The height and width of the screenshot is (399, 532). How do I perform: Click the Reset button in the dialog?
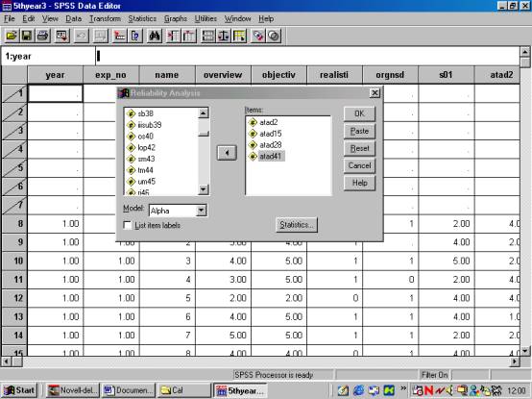click(x=359, y=148)
